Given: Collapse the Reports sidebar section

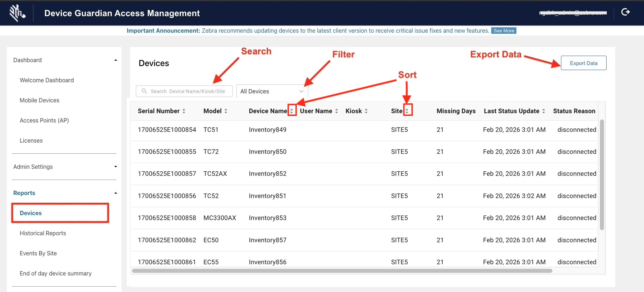Looking at the screenshot, I should (115, 193).
